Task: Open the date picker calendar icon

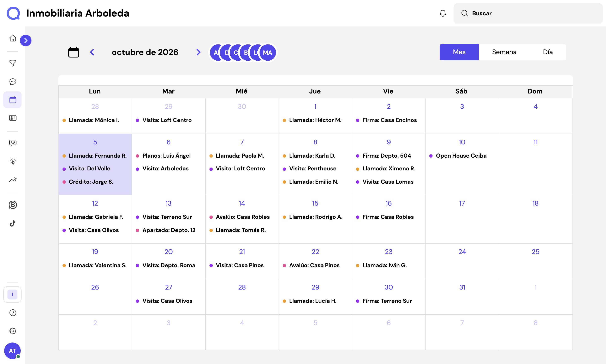Action: (74, 52)
